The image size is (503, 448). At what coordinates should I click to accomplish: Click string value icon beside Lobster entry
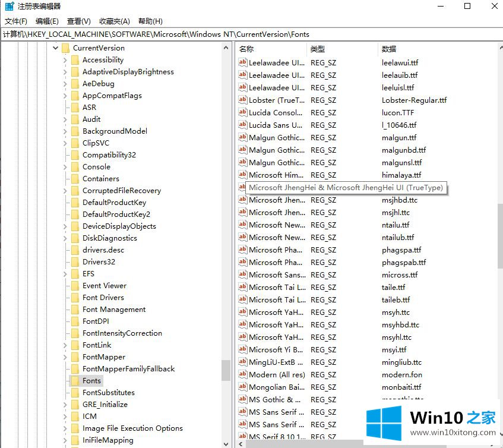(x=242, y=100)
